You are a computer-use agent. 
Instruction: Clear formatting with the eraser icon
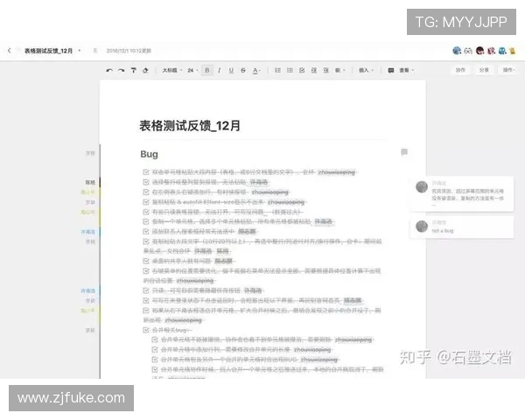point(145,70)
